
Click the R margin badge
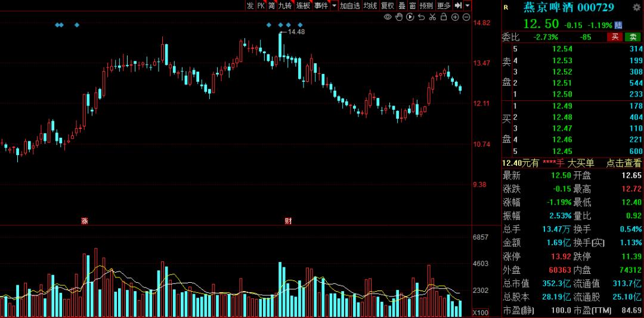pos(506,7)
